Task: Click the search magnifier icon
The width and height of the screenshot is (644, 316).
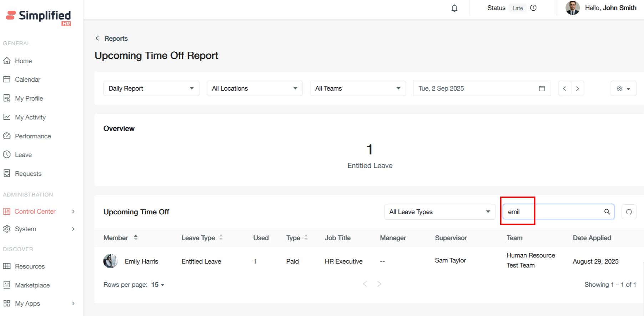Action: click(x=607, y=212)
